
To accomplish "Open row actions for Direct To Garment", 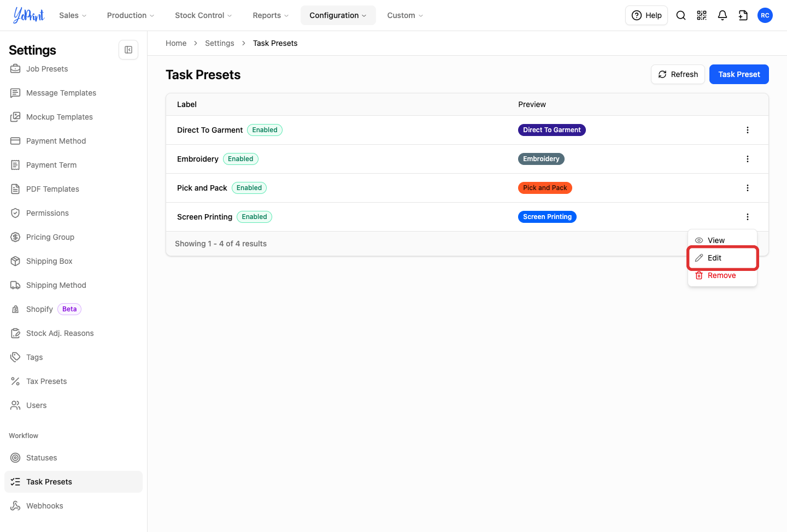I will [748, 130].
